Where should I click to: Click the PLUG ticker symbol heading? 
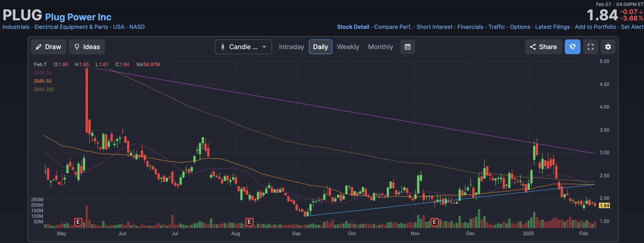click(22, 15)
